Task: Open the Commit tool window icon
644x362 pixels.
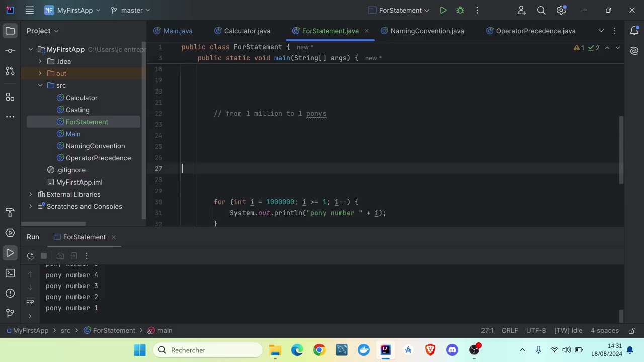Action: (x=10, y=51)
